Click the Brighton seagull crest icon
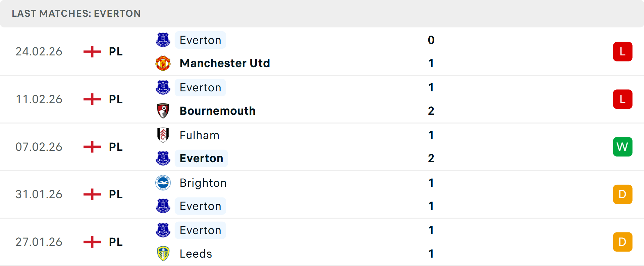 (163, 183)
